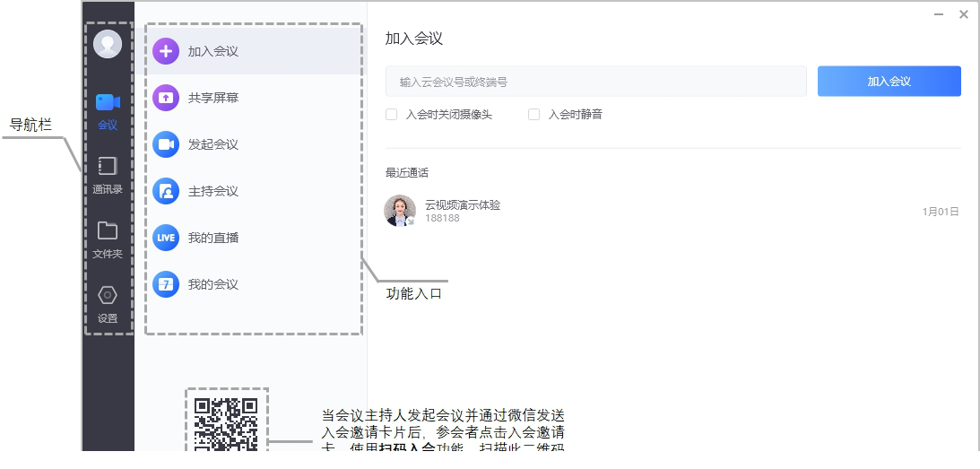Viewport: 980px width, 469px height.
Task: Click the 最近通话 heading
Action: pyautogui.click(x=407, y=172)
